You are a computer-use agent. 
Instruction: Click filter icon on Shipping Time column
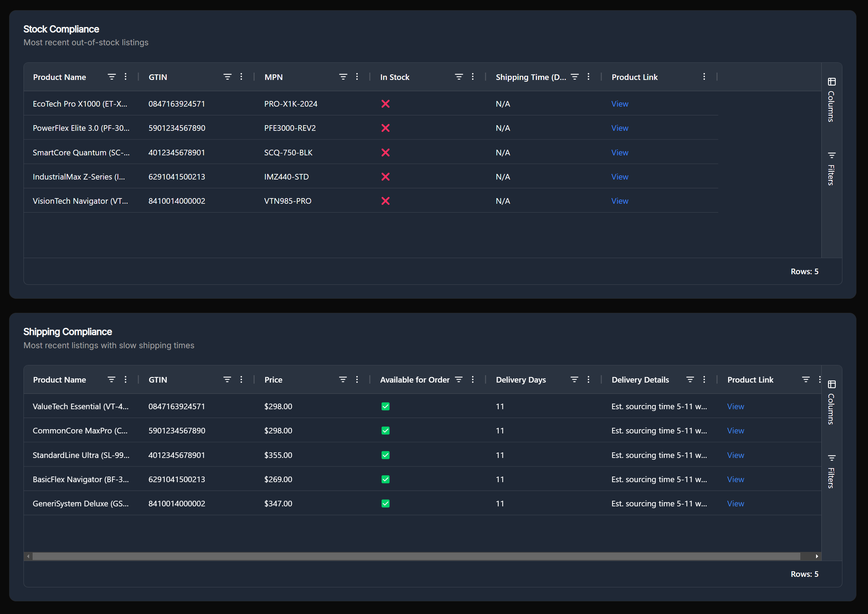click(575, 77)
